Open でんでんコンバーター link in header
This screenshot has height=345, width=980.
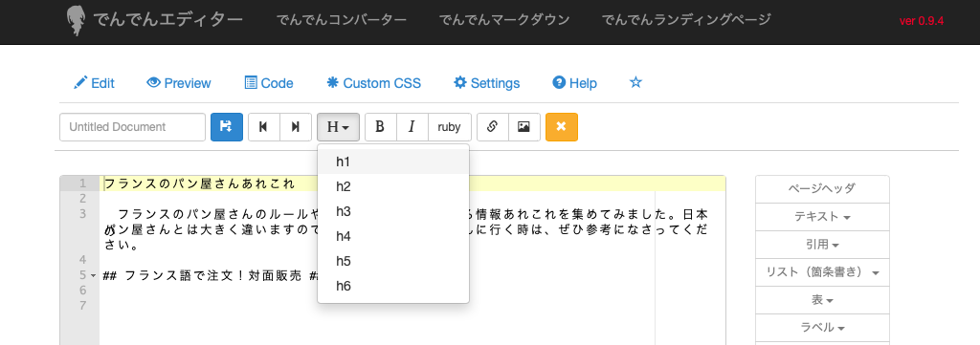point(342,20)
